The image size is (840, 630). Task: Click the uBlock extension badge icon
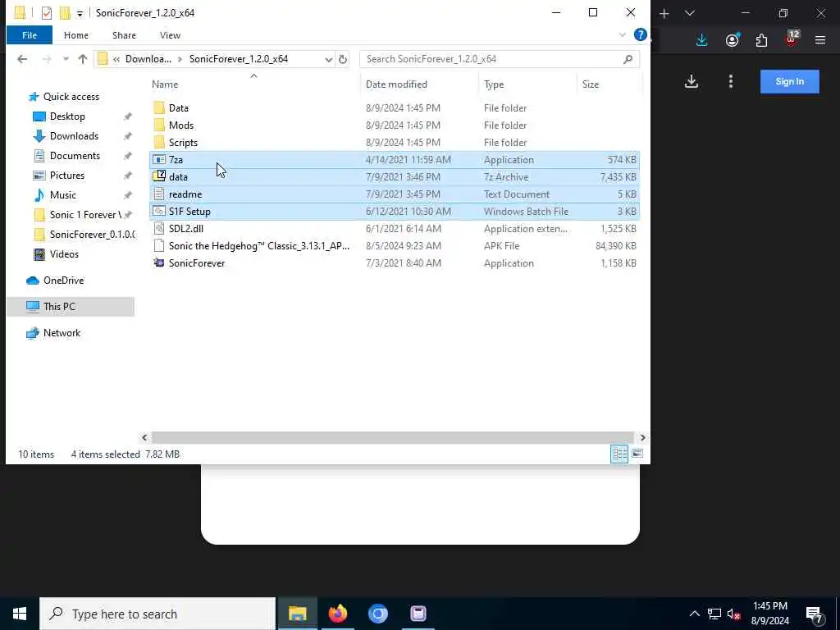coord(792,39)
